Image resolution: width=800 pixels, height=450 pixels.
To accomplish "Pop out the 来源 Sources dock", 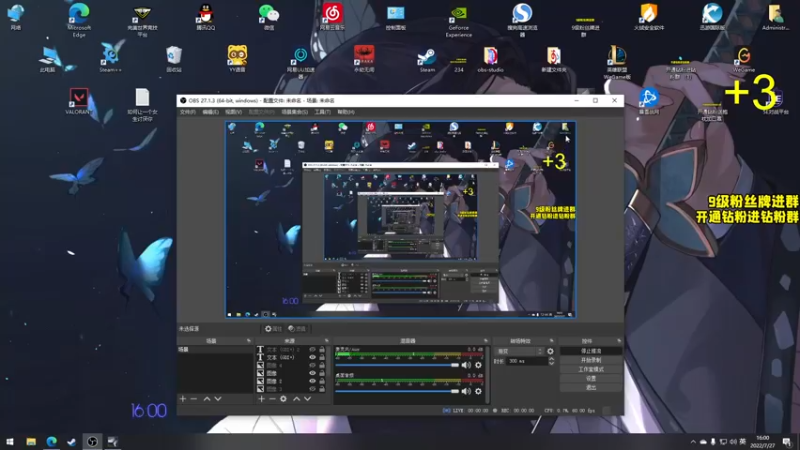I will click(327, 340).
